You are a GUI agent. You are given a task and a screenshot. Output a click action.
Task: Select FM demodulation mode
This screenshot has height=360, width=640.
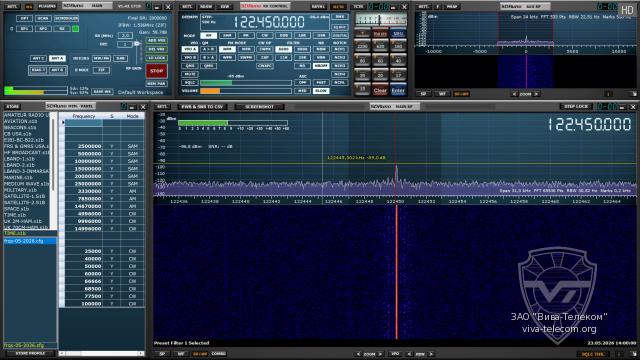tap(246, 36)
